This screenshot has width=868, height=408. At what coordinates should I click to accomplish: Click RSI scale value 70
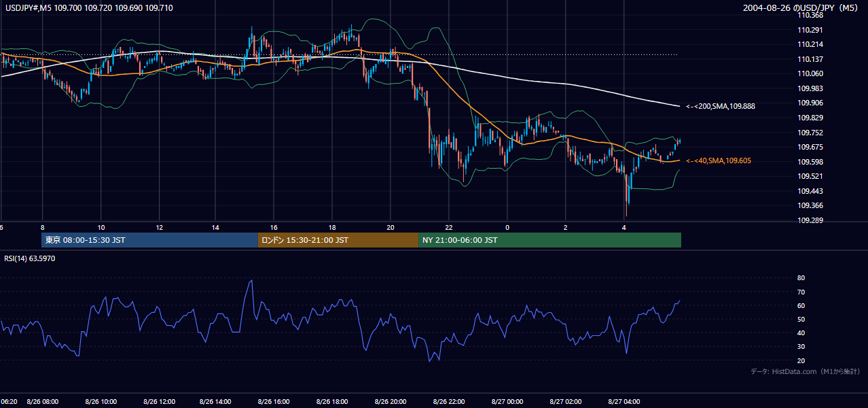(801, 292)
